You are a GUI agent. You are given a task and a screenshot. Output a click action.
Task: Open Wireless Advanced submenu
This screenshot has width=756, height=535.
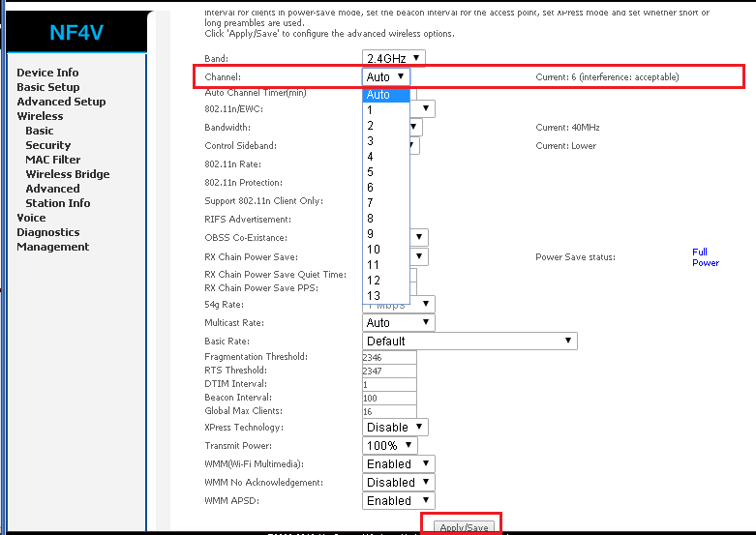(x=52, y=188)
